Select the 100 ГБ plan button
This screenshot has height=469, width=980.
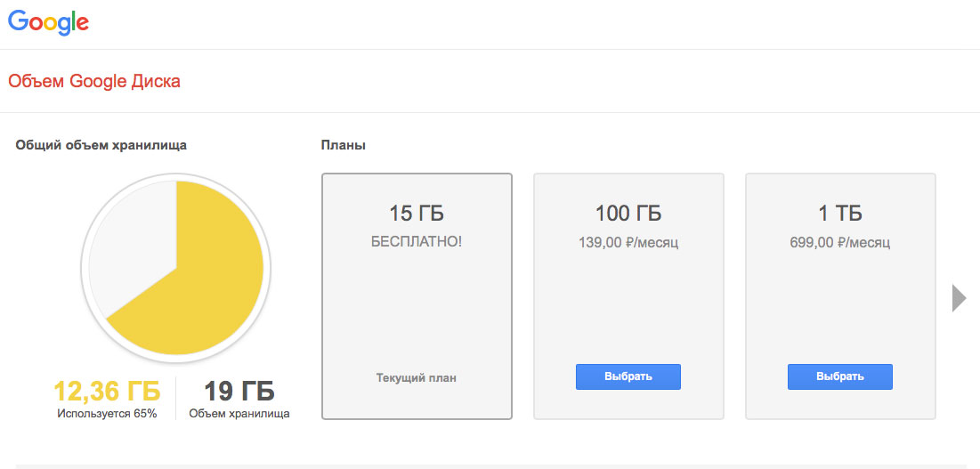(x=628, y=376)
